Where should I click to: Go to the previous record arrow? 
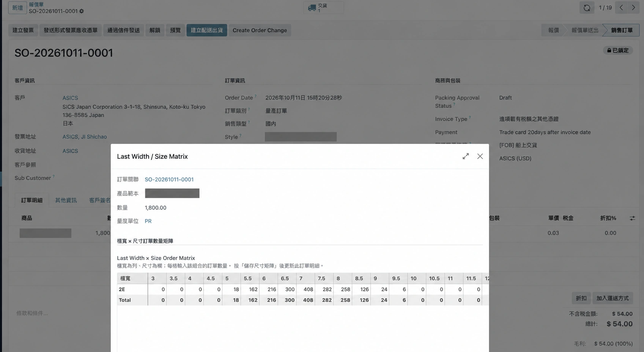[621, 8]
